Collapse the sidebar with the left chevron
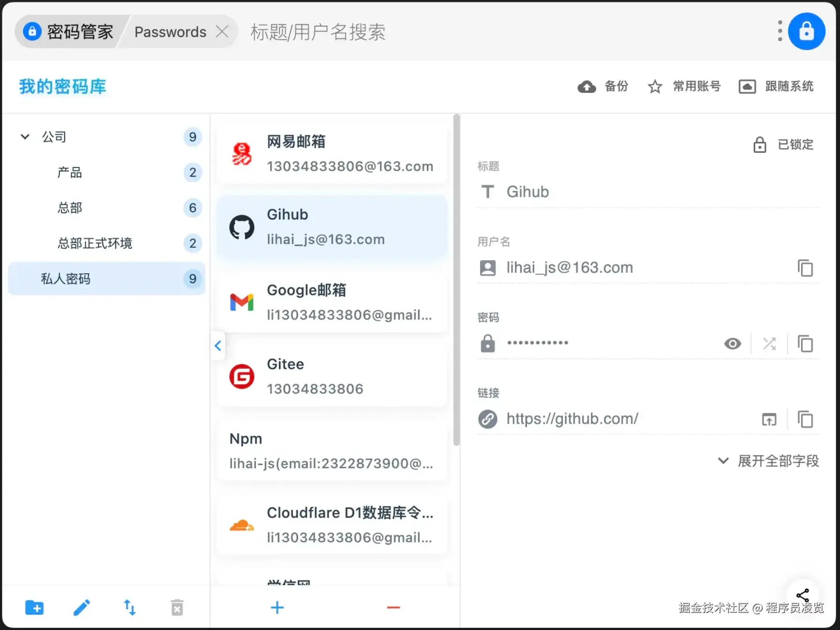Viewport: 840px width, 630px height. (217, 346)
